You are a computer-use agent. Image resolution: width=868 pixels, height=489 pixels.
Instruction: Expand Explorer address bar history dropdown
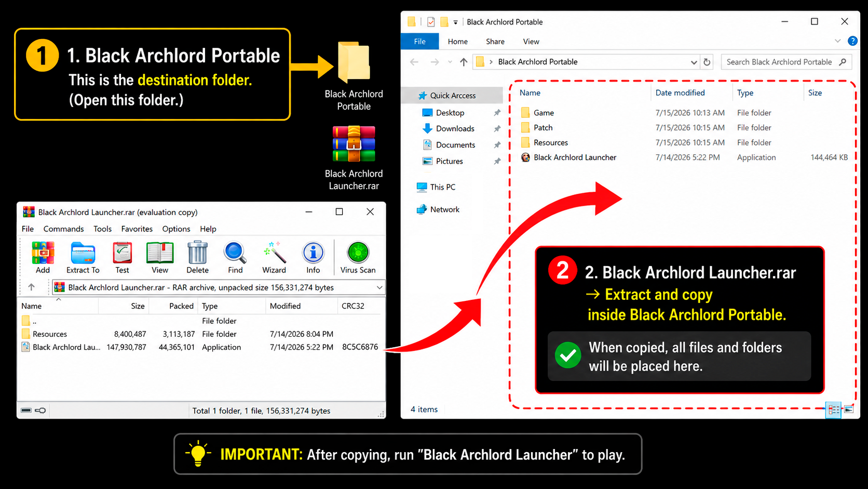(694, 62)
